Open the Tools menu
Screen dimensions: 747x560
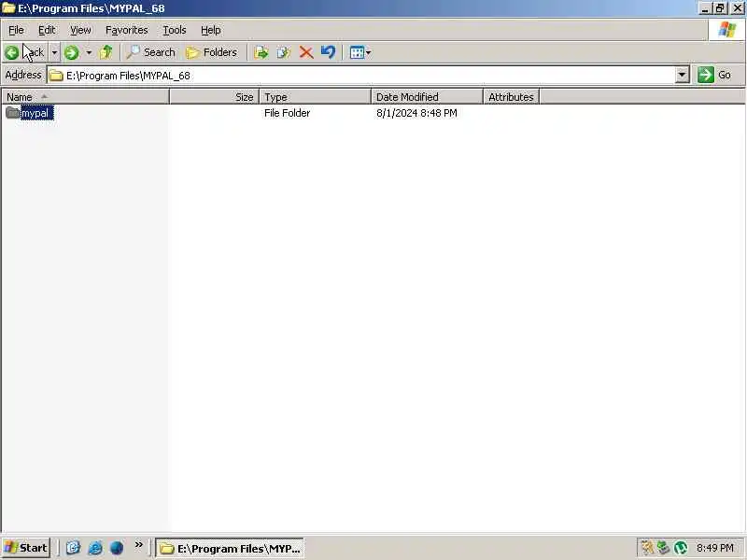point(175,30)
